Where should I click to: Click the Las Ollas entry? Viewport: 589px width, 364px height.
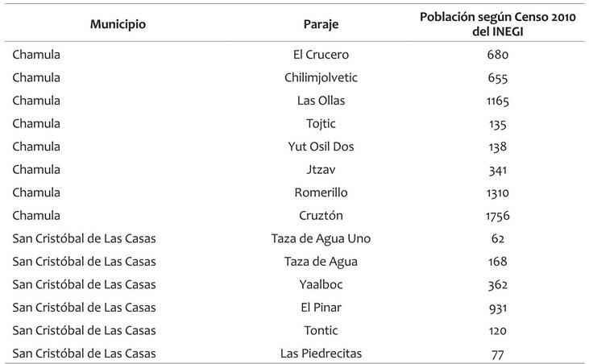tap(321, 101)
